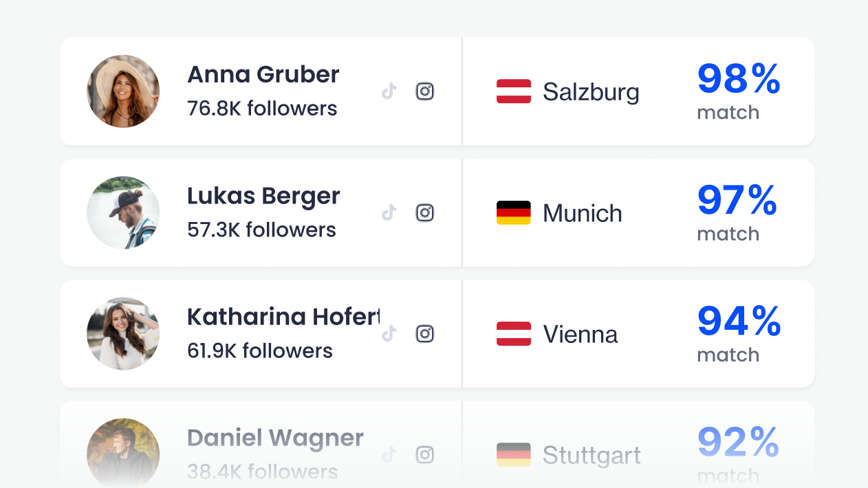Select the 98% match score
The height and width of the screenshot is (488, 868).
click(739, 79)
